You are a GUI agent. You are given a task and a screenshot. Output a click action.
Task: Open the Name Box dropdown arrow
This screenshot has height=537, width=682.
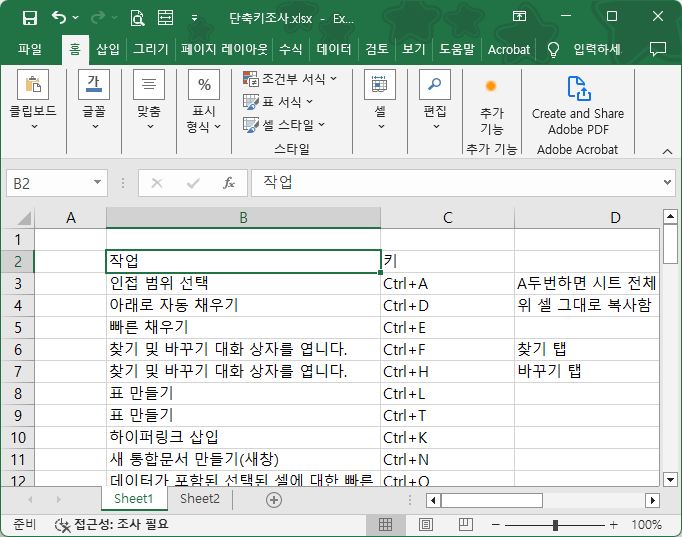click(97, 183)
